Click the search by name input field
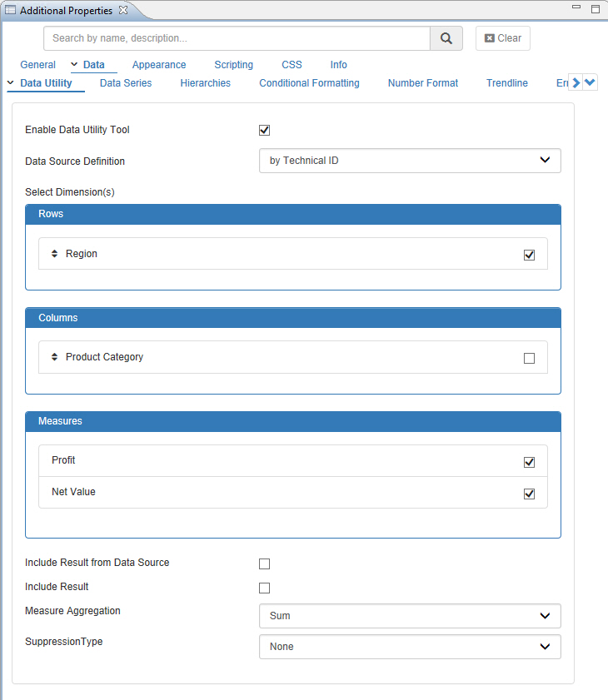Screen dimensions: 608x700 pyautogui.click(x=237, y=38)
